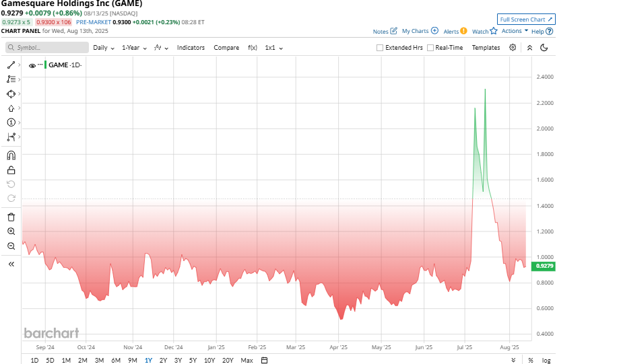Select the 3Y range
Viewport: 619px width, 364px height.
pos(178,360)
